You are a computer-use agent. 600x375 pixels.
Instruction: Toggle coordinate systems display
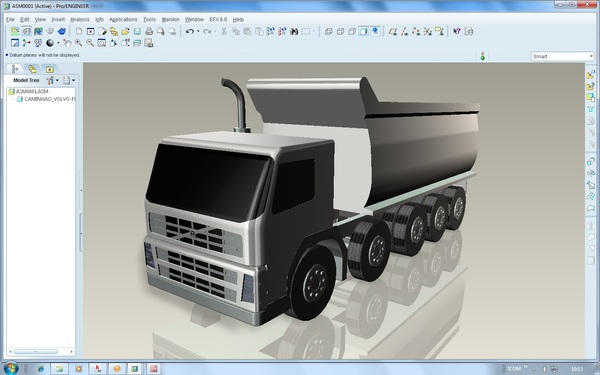pyautogui.click(x=427, y=31)
